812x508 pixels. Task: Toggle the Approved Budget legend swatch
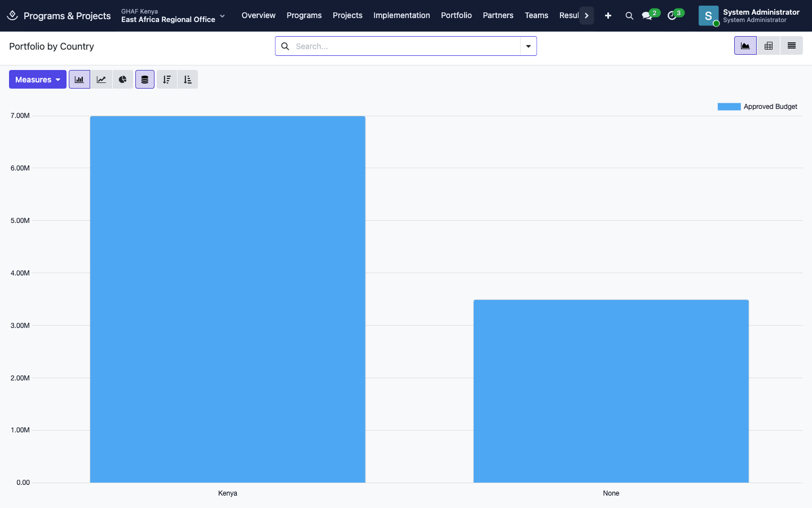(x=729, y=107)
